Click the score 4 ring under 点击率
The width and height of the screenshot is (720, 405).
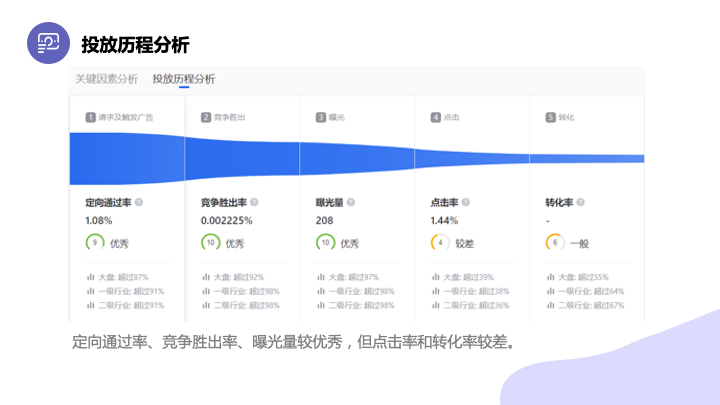pos(440,242)
